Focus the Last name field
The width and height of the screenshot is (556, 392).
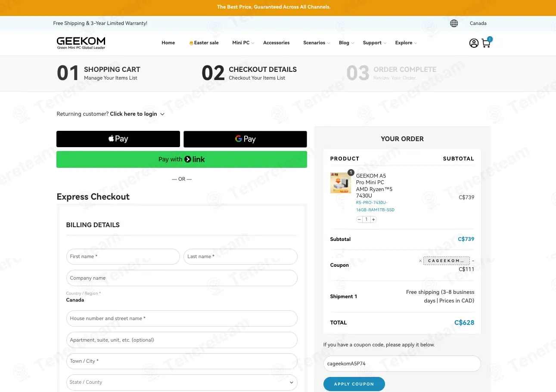[240, 256]
